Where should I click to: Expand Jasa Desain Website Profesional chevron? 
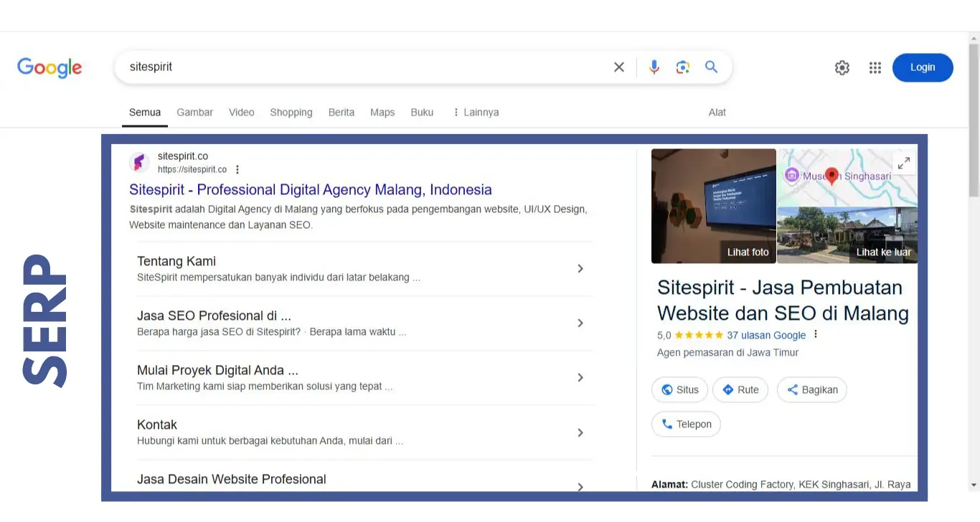pyautogui.click(x=580, y=487)
